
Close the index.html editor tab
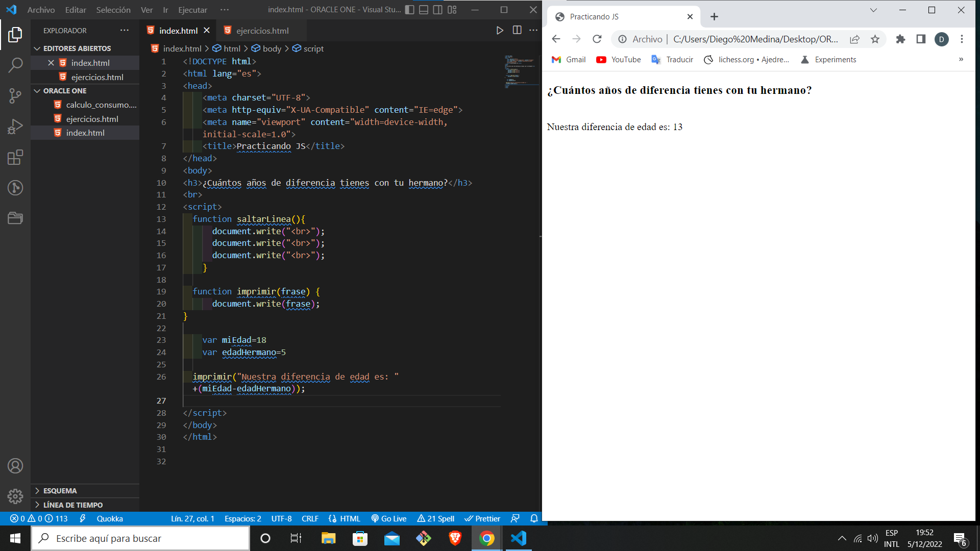point(207,31)
